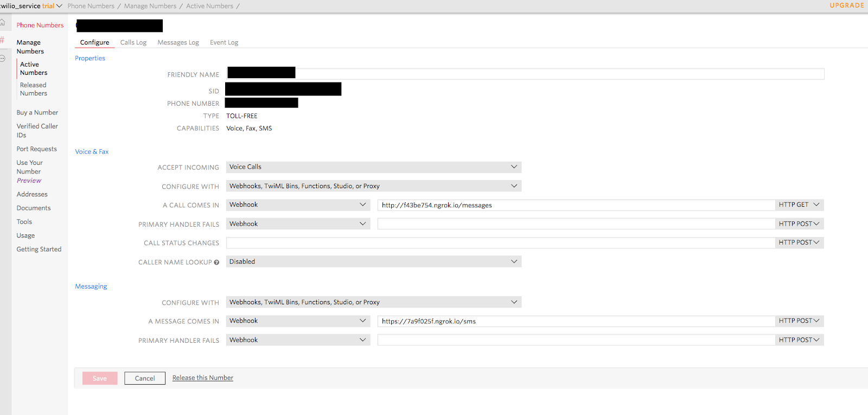The image size is (868, 415).
Task: Open Caller Name Lookup Disabled dropdown
Action: (374, 261)
